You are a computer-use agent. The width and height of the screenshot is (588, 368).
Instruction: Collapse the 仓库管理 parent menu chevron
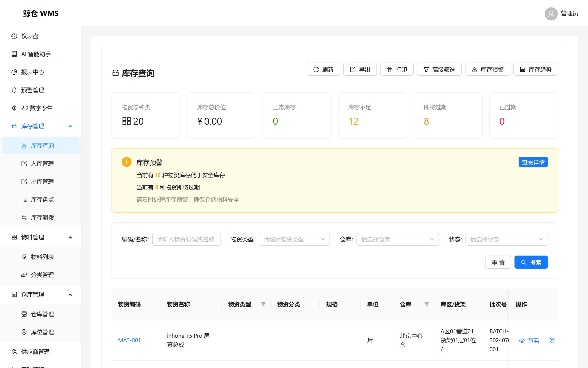pos(70,294)
